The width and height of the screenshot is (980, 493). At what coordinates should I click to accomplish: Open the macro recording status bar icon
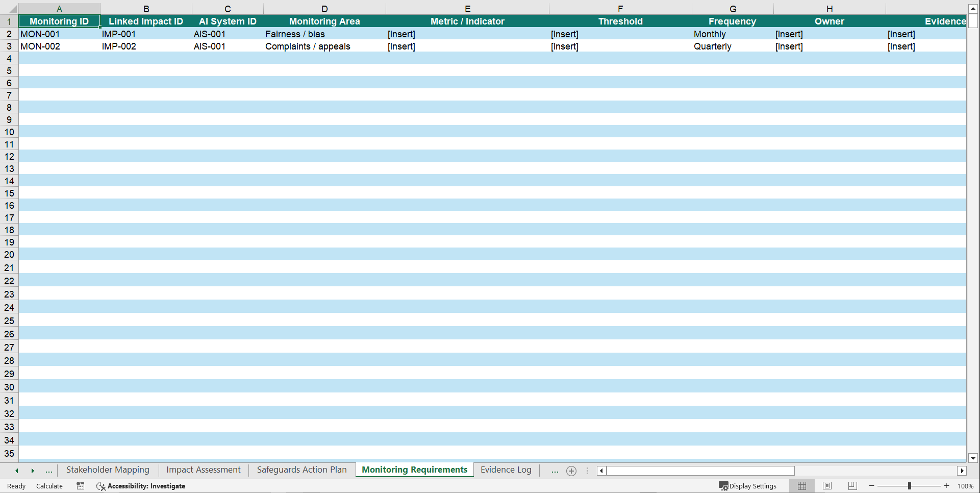(81, 486)
